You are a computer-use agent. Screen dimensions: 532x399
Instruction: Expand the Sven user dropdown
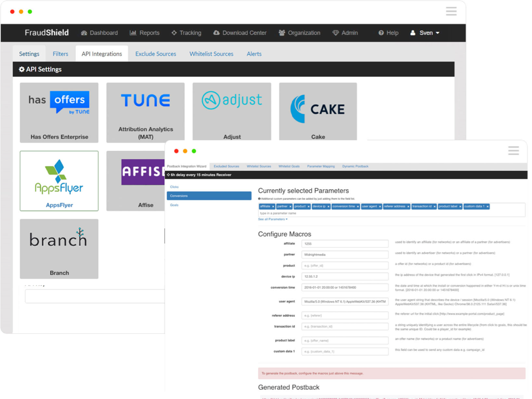[x=425, y=33]
